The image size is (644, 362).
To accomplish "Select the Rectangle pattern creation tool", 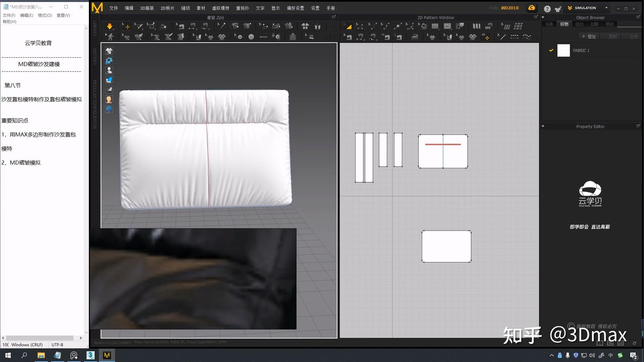I will coord(435,26).
